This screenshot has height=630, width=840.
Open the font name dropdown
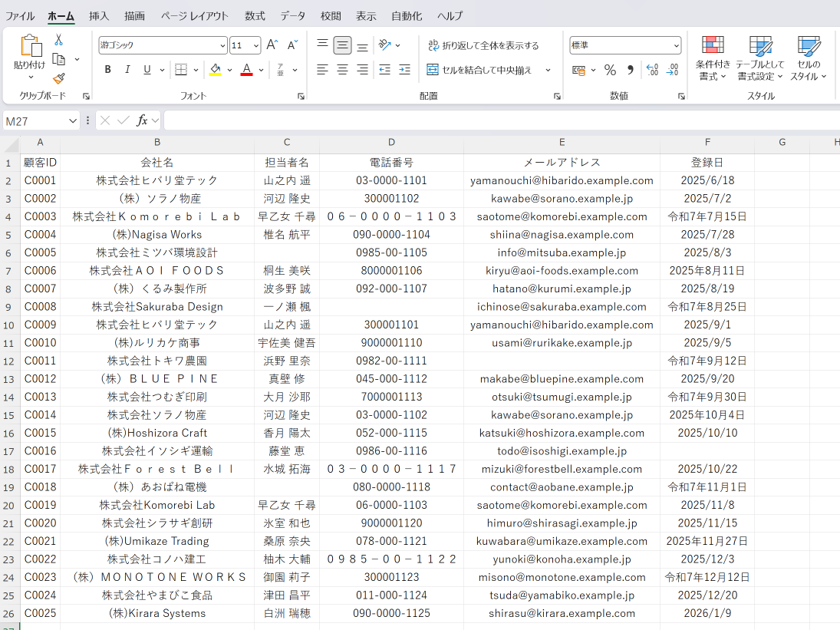click(x=223, y=45)
